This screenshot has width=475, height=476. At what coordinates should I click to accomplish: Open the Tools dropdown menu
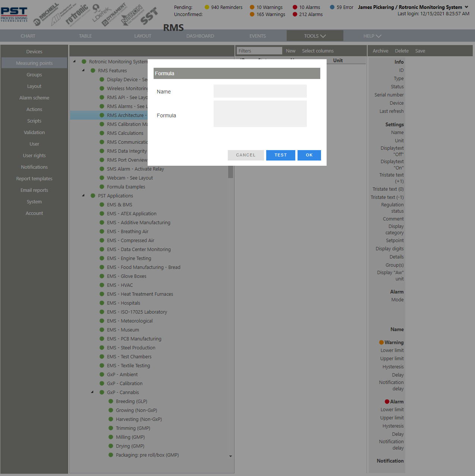[315, 36]
